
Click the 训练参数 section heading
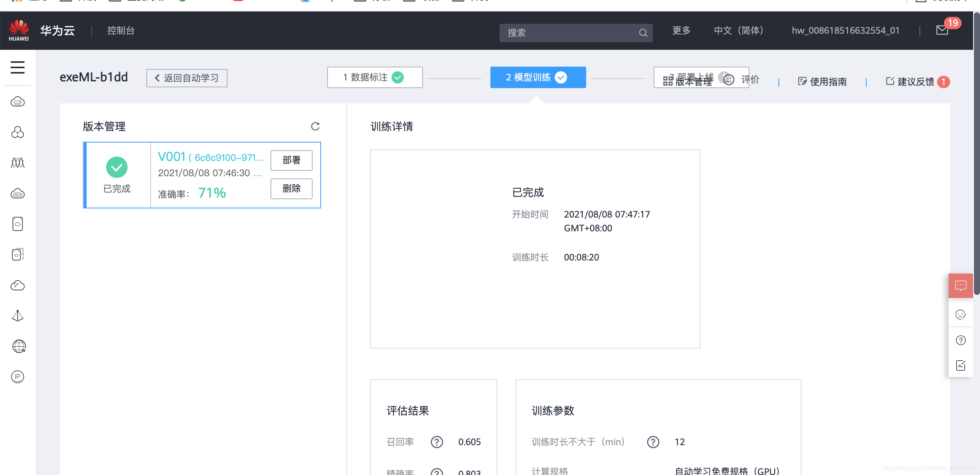[x=553, y=411]
